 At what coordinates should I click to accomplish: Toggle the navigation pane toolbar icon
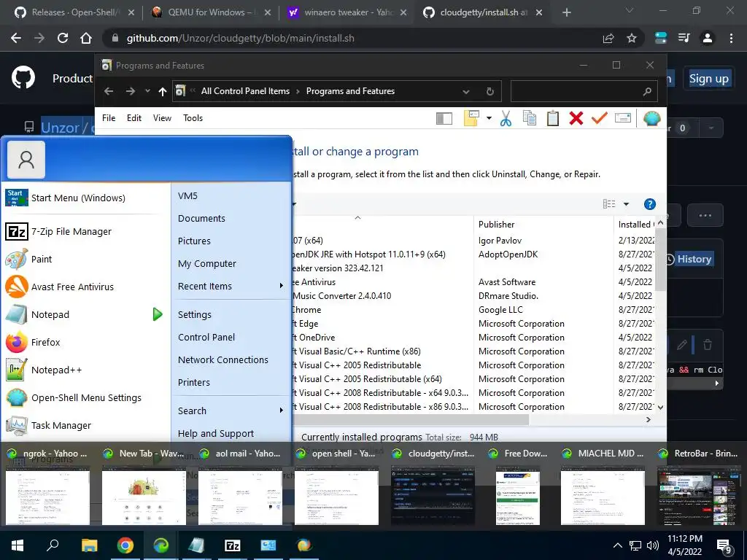[x=444, y=118]
